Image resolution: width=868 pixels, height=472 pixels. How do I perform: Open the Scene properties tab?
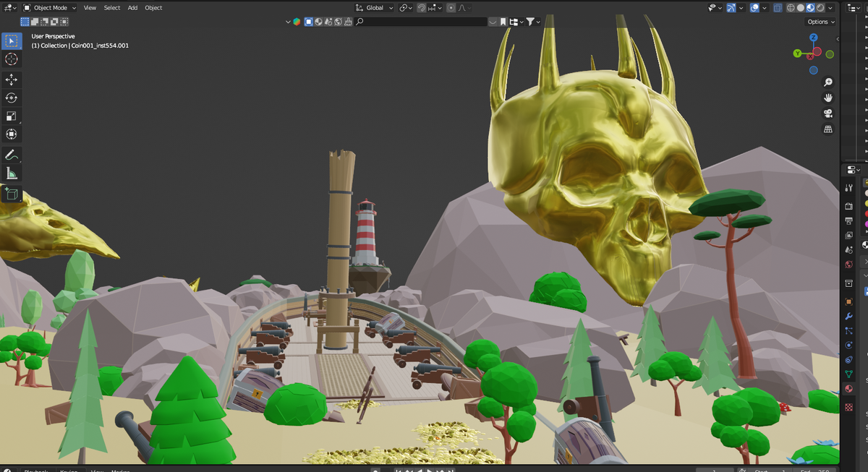[x=848, y=249]
